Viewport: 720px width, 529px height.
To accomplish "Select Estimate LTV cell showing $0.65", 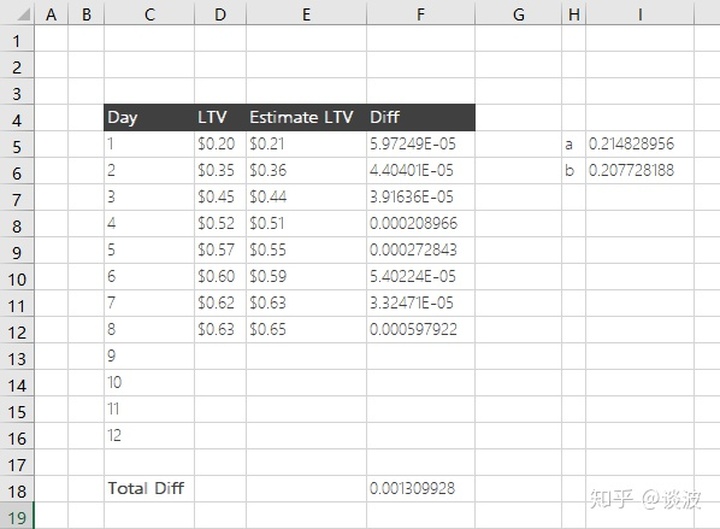I will pos(306,330).
